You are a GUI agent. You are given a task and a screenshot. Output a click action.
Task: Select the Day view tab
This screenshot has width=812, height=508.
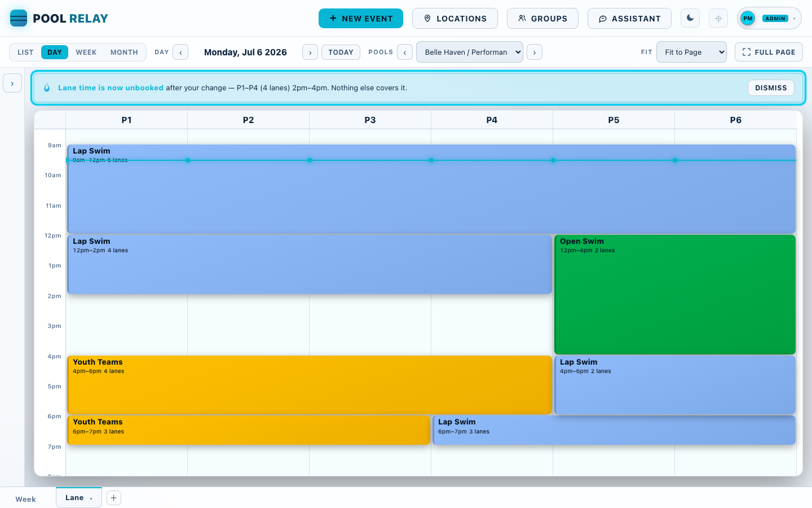55,52
